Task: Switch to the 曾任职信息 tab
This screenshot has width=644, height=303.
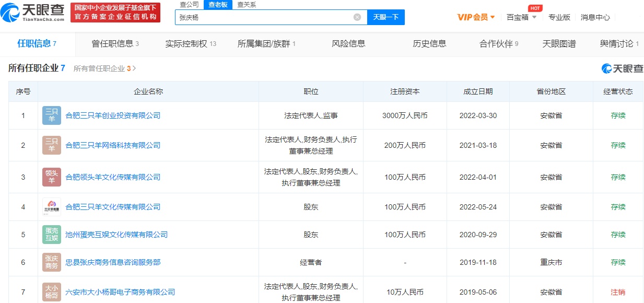Action: (x=115, y=44)
